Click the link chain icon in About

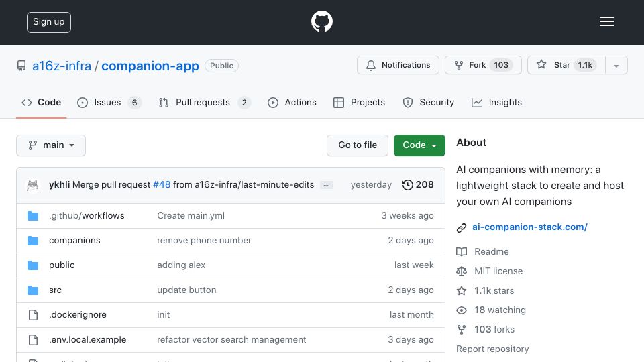pos(462,227)
